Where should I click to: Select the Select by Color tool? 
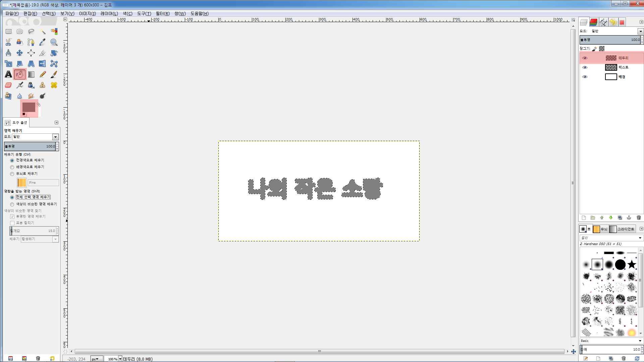coord(54,32)
